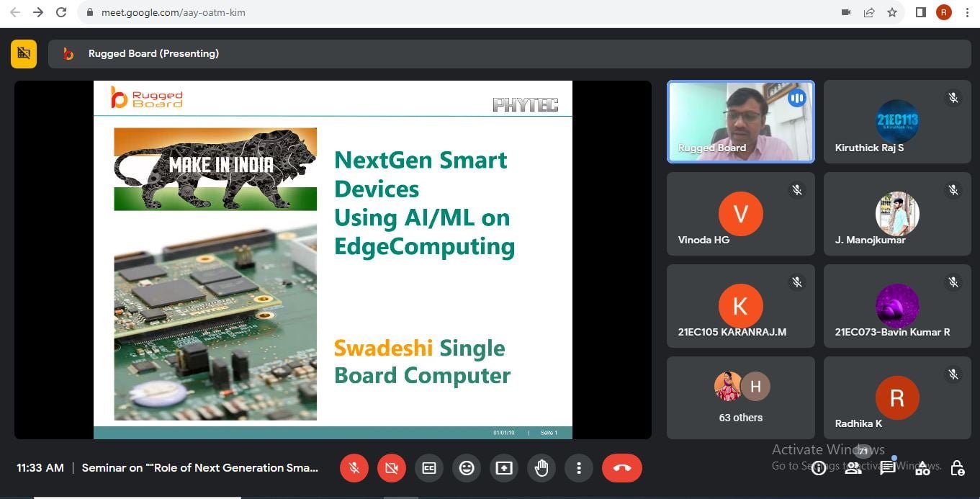Viewport: 980px width, 499px height.
Task: Open the host controls lock icon
Action: tap(957, 469)
